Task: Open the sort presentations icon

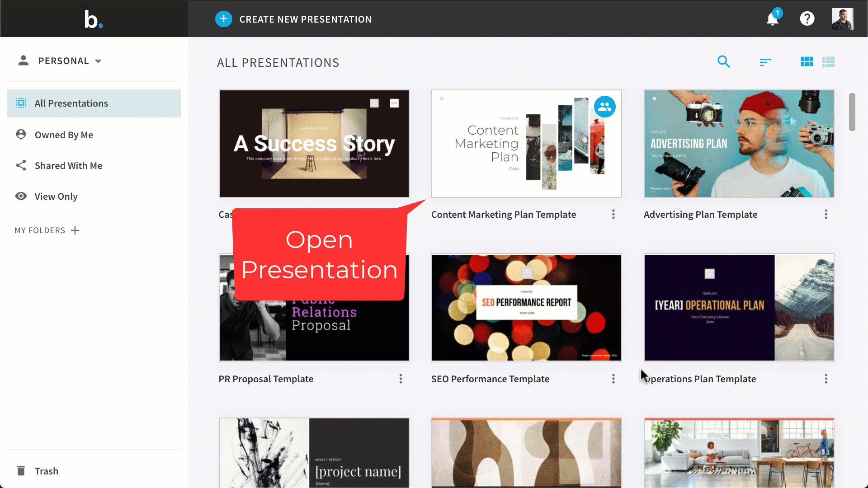Action: 765,62
